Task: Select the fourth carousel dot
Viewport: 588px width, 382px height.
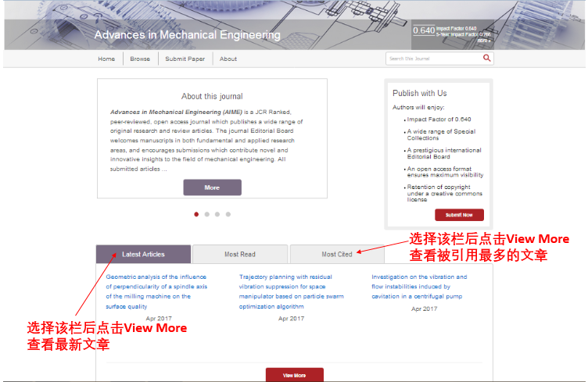Action: click(x=228, y=213)
